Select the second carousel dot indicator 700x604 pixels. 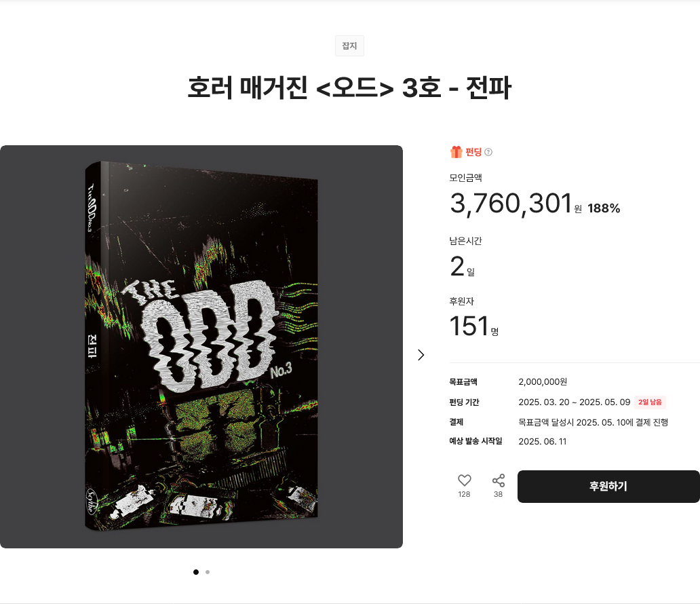point(208,572)
